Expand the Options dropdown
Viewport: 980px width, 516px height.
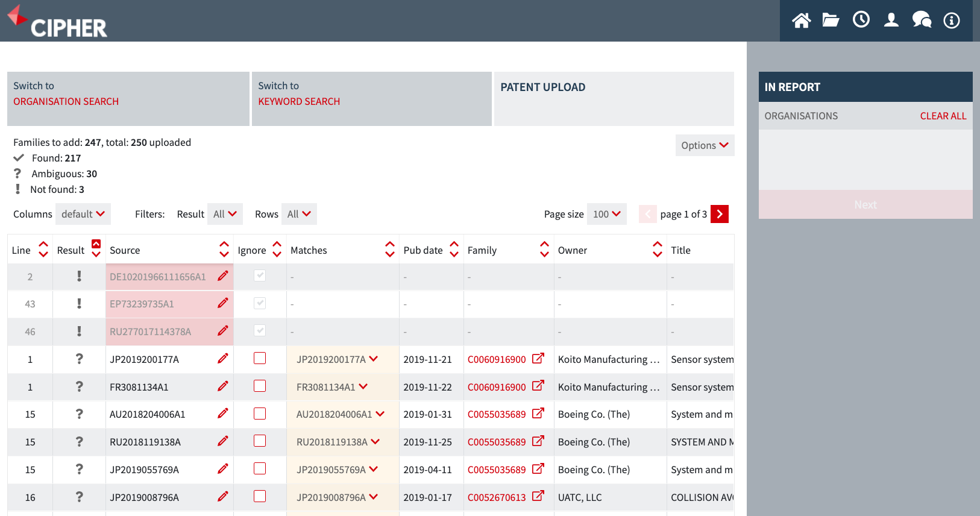705,145
